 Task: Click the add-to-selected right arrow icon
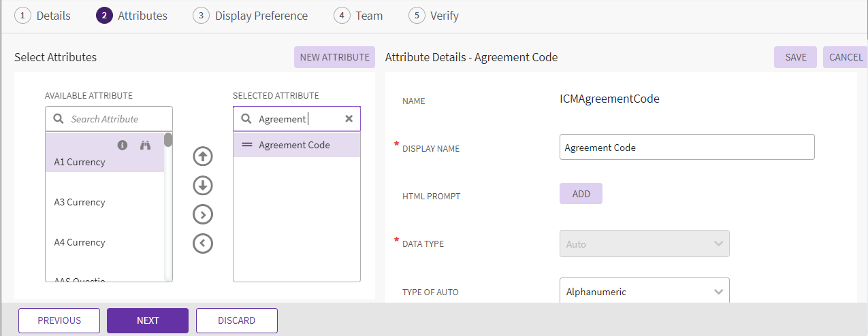click(203, 214)
